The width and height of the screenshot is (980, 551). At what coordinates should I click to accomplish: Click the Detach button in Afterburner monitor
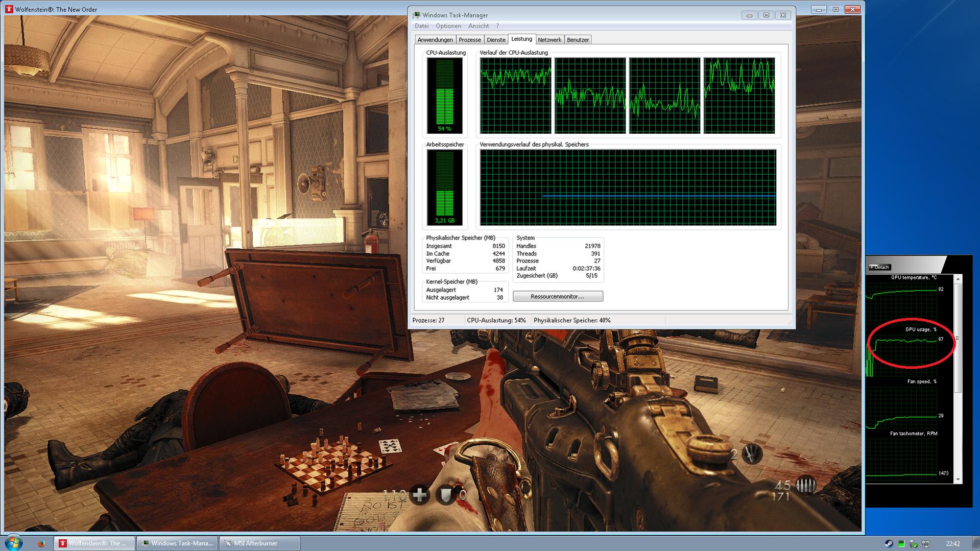pyautogui.click(x=880, y=267)
